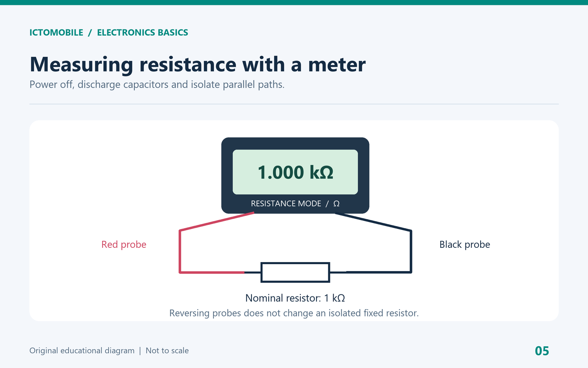Viewport: 588px width, 368px height.
Task: Click the resistor rectangle symbol
Action: click(295, 272)
